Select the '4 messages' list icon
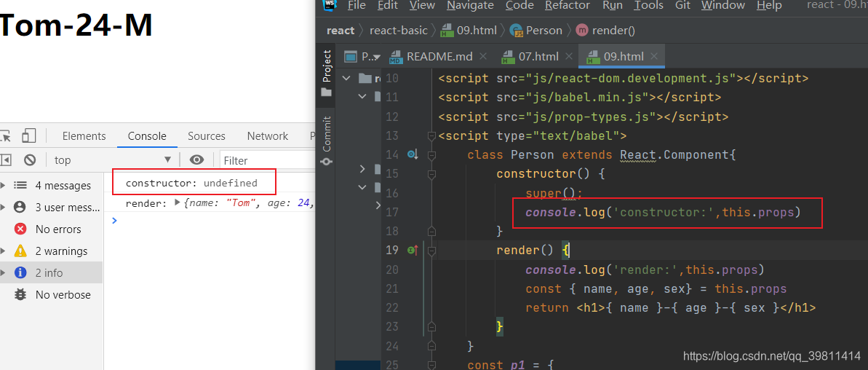 coord(20,186)
